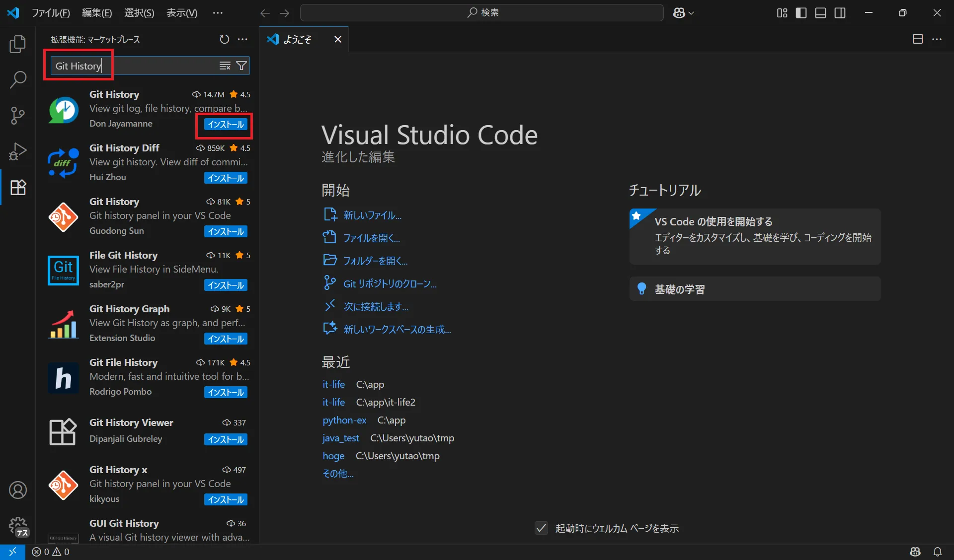The height and width of the screenshot is (560, 954).
Task: Open recent it-life in C:\app
Action: click(x=333, y=384)
